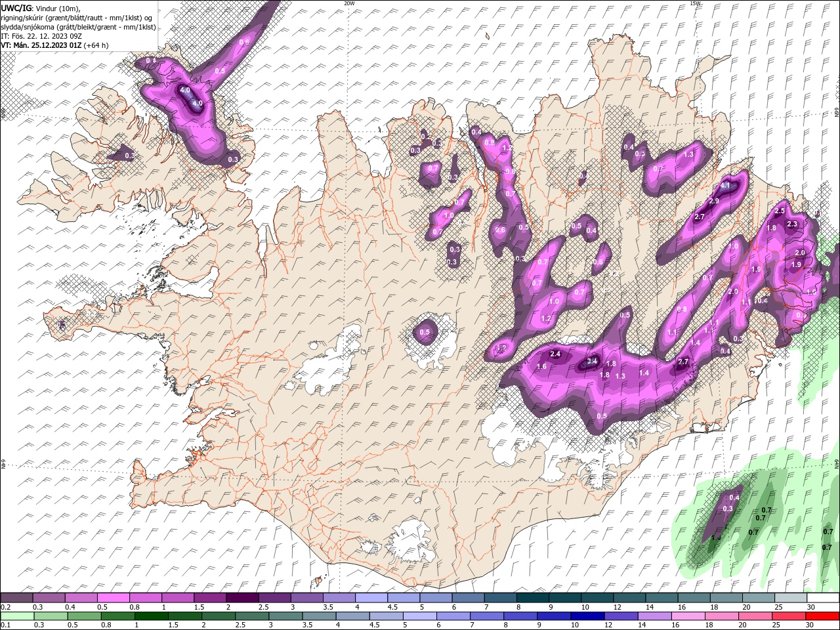Select the '2.3' snowfall value in the east

791,224
